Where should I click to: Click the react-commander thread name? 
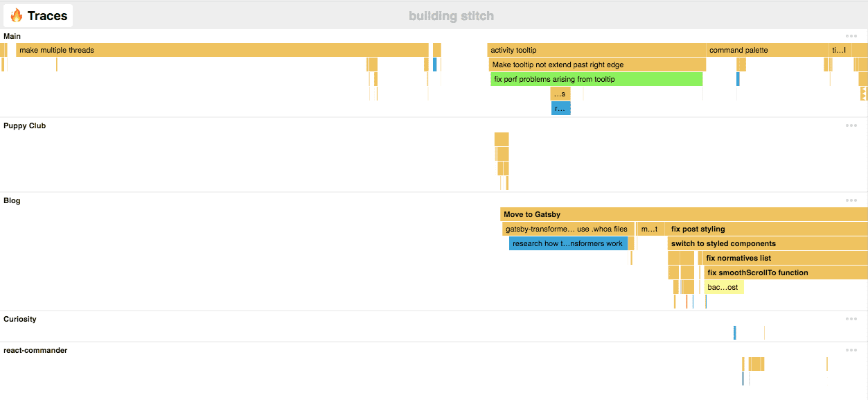pos(35,350)
